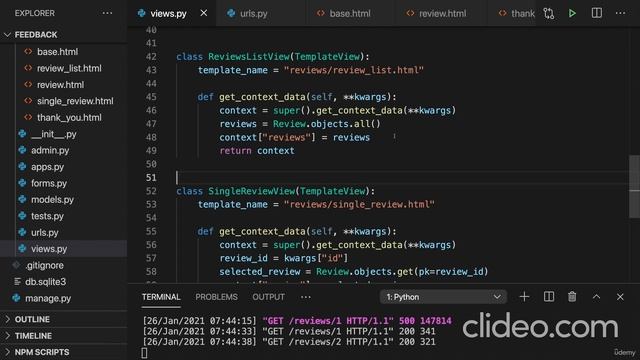Screen dimensions: 640x360
Task: Switch to the OUTPUT panel tab
Action: 268,297
